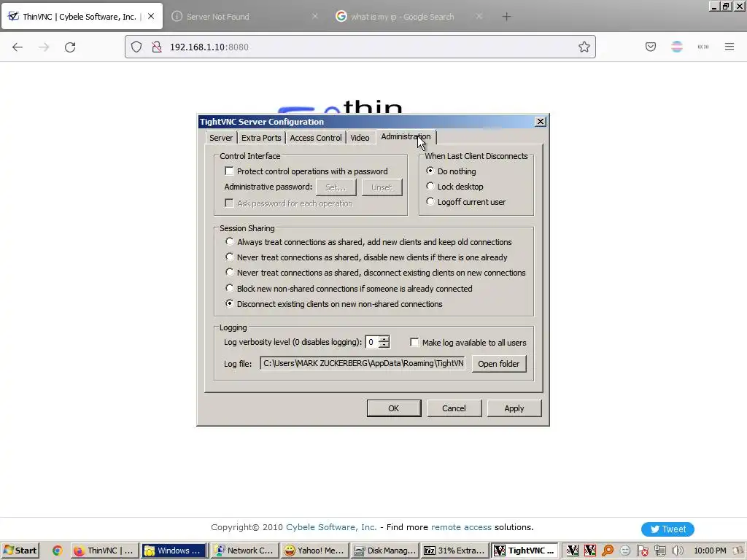Click the Chrome quick launch icon
This screenshot has width=747, height=560.
pyautogui.click(x=57, y=551)
